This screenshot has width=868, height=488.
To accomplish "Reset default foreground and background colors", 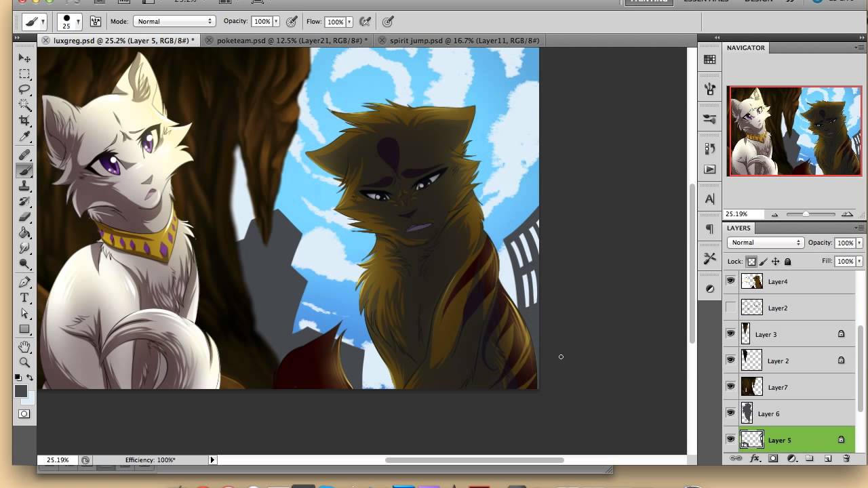I will [19, 378].
